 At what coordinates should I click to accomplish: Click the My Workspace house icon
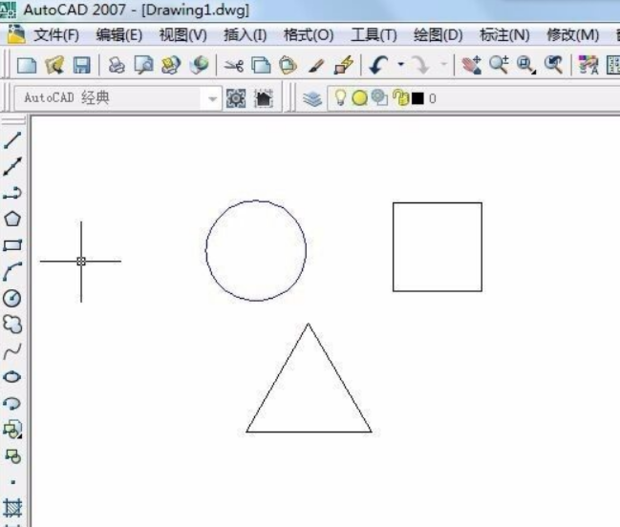coord(263,98)
